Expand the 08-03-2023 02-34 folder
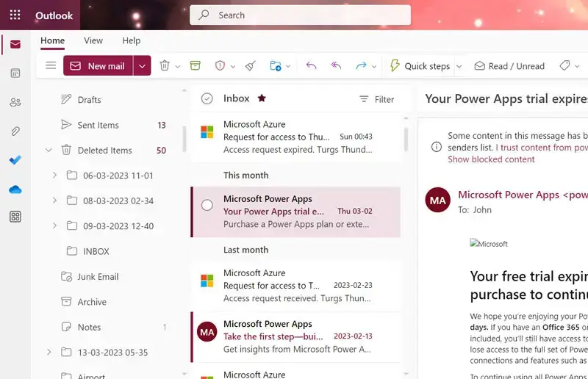Viewport: 588px width, 379px height. click(54, 201)
